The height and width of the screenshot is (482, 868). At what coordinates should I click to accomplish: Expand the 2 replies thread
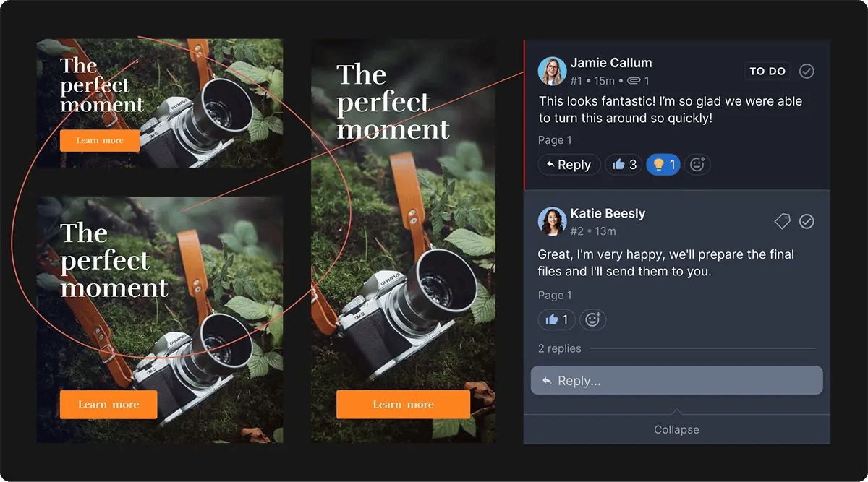coord(560,348)
